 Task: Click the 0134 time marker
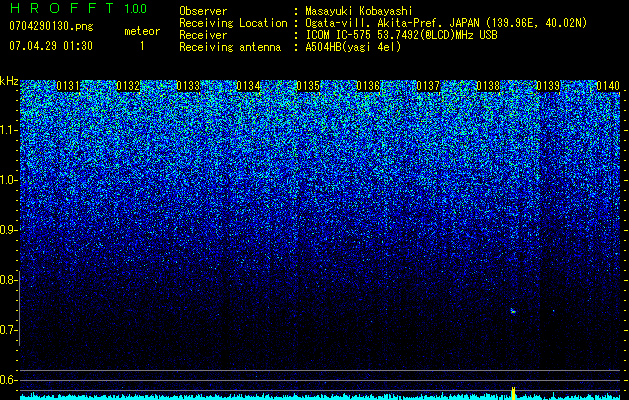248,86
